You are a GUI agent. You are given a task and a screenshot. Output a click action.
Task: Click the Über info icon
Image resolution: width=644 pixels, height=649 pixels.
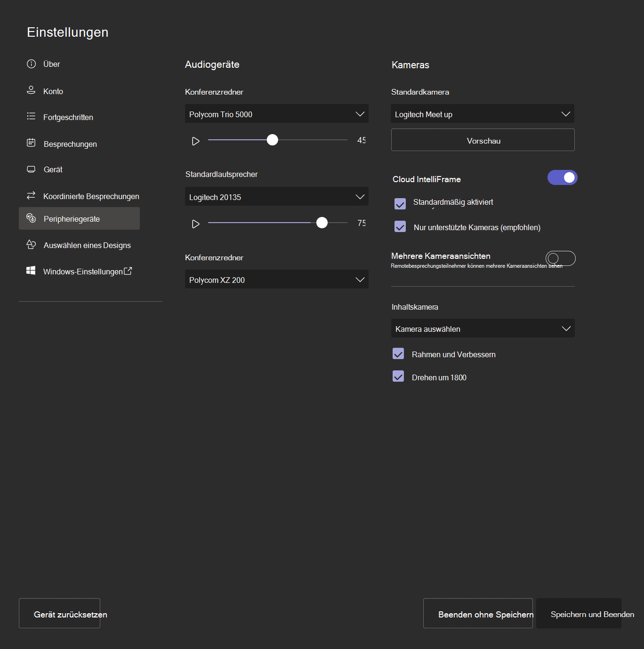[x=31, y=64]
